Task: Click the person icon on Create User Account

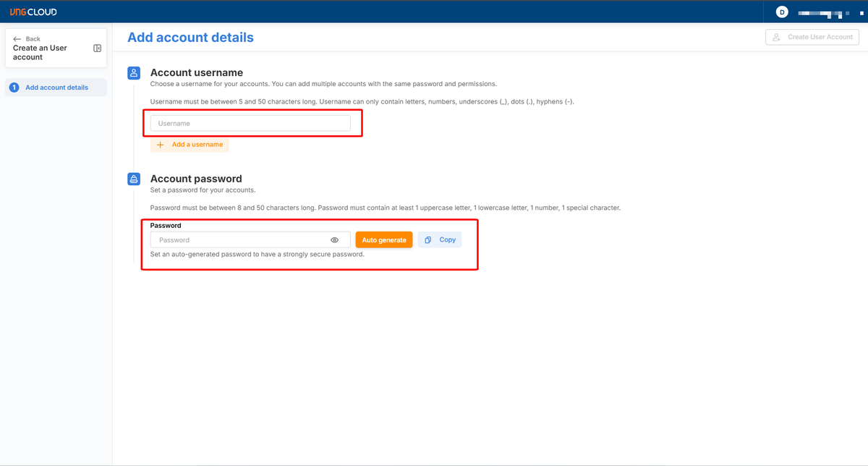Action: pos(776,37)
